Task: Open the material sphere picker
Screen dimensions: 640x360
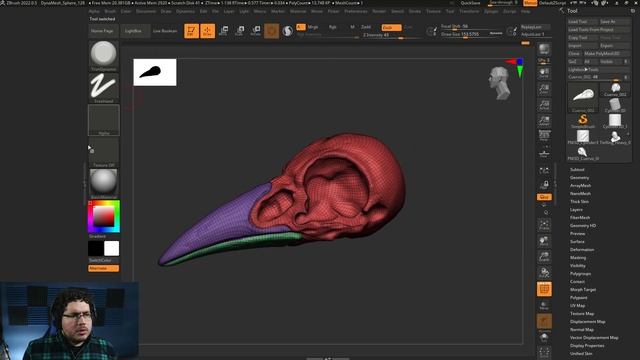Action: [x=104, y=183]
